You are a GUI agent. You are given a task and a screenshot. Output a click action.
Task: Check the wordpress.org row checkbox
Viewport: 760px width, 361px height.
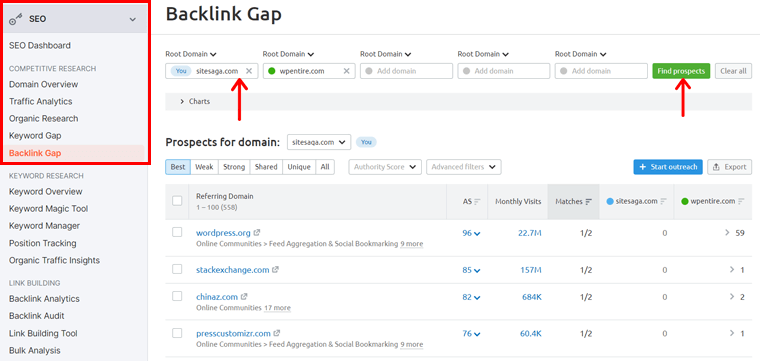pos(177,233)
